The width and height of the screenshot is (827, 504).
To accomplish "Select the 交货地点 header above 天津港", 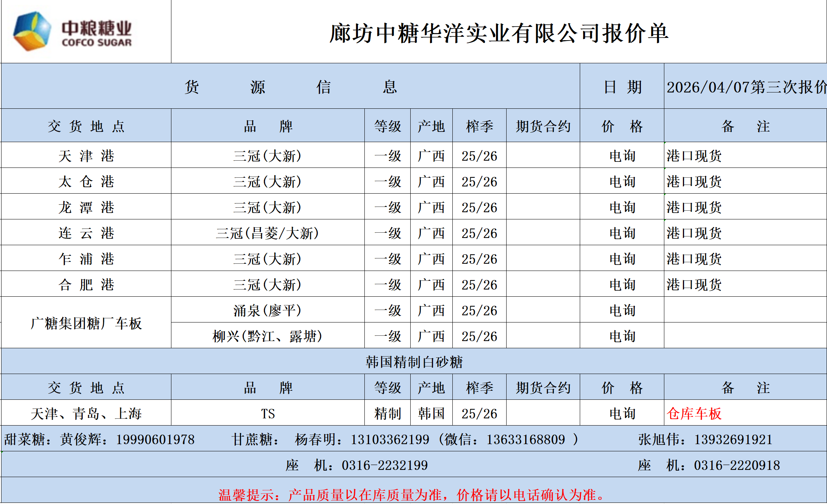I will pos(86,126).
